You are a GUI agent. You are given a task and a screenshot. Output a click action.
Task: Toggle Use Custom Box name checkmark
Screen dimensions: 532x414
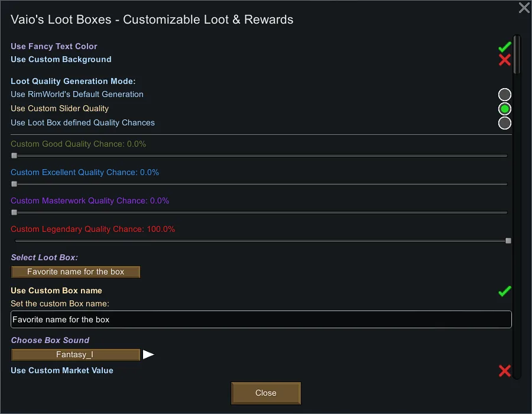(504, 291)
